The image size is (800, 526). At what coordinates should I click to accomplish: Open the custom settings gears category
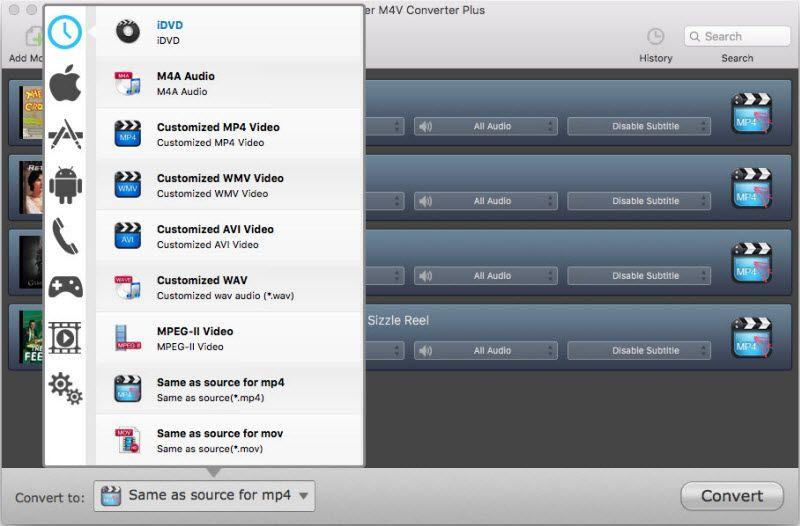[65, 389]
